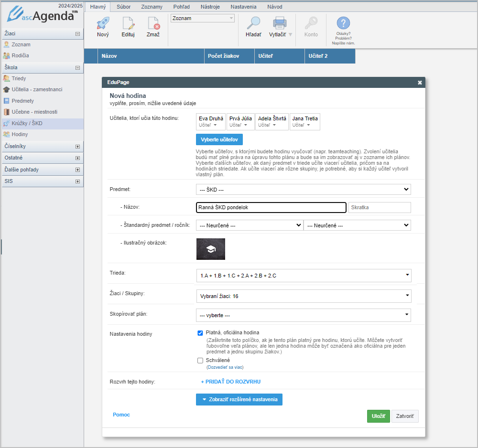Change Eva Druhá teacher role dropdown
The height and width of the screenshot is (448, 478).
click(208, 125)
